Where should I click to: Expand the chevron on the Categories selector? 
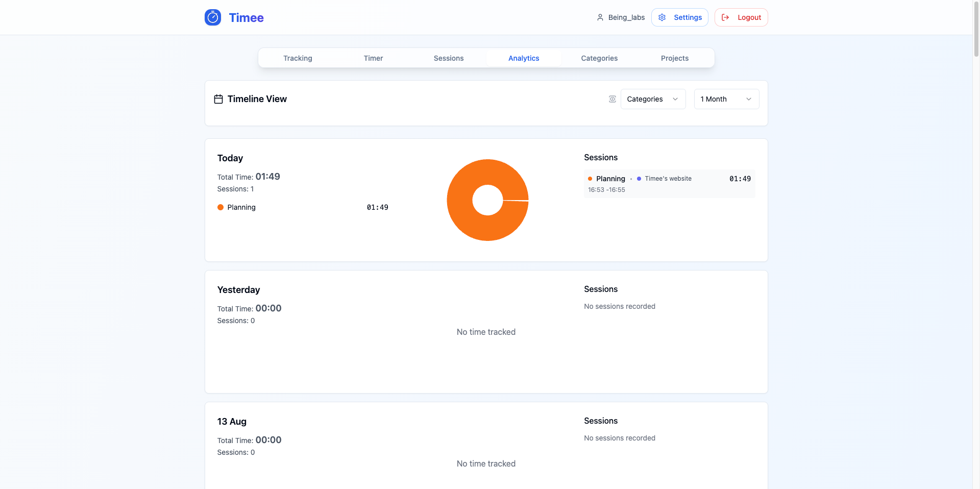pyautogui.click(x=676, y=99)
